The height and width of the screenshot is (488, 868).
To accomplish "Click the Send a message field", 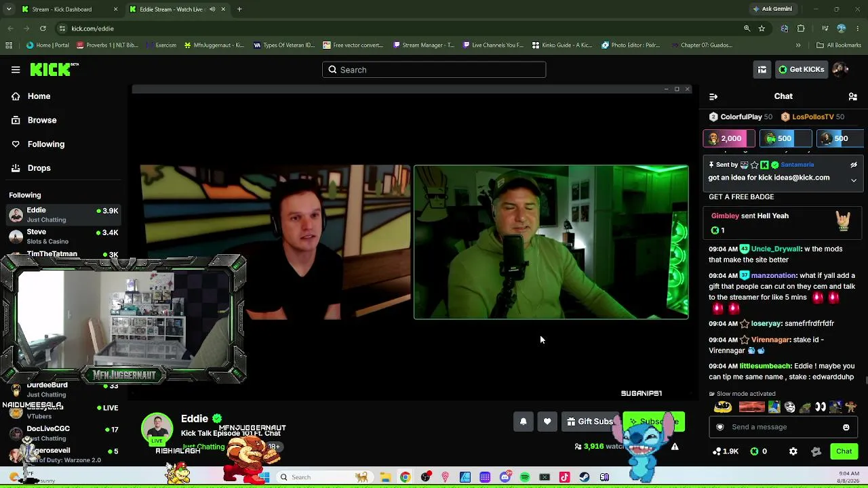I will point(783,427).
